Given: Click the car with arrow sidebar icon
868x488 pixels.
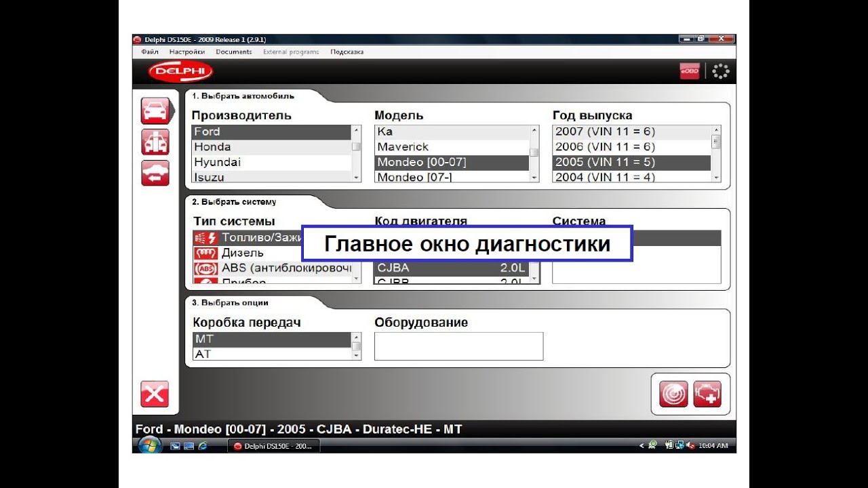Looking at the screenshot, I should (x=155, y=173).
